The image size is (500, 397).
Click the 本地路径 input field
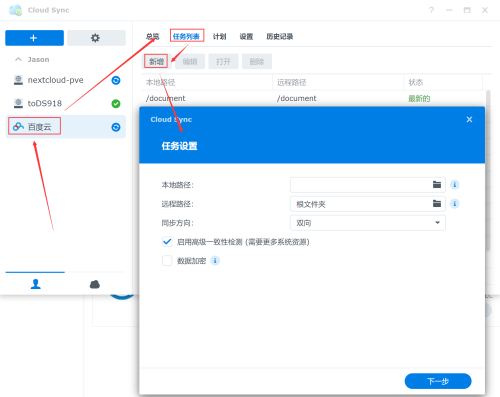361,185
